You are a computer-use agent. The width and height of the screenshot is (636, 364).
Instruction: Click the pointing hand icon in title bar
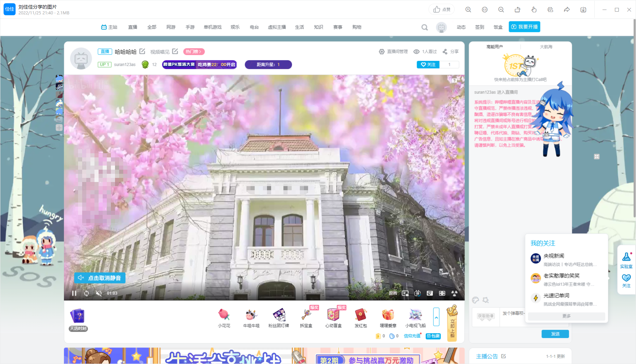[x=534, y=10]
